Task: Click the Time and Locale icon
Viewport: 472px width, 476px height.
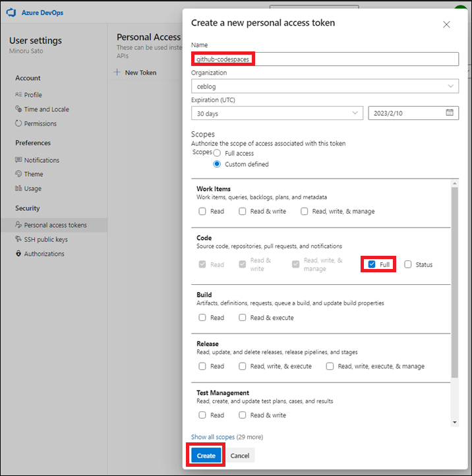Action: click(x=18, y=109)
